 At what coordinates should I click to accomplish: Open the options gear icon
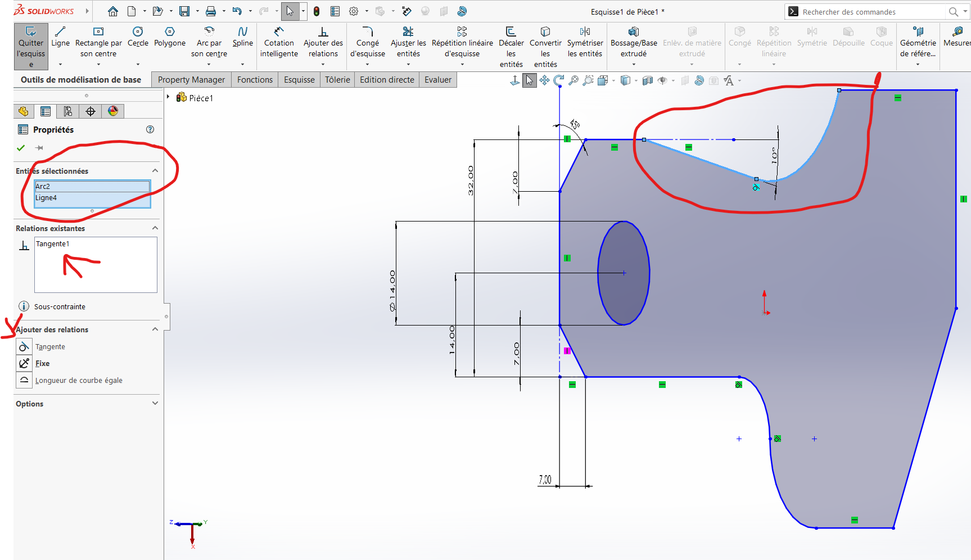[354, 11]
